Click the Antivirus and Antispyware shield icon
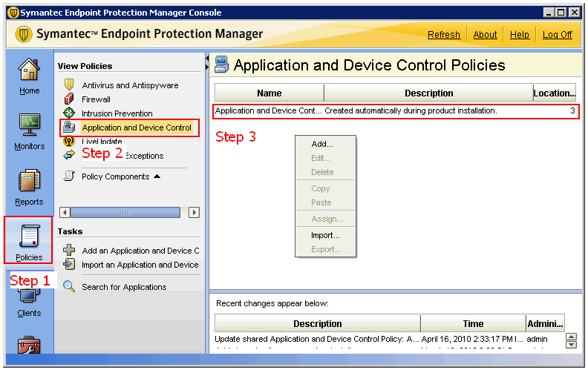Image resolution: width=588 pixels, height=370 pixels. (x=69, y=85)
